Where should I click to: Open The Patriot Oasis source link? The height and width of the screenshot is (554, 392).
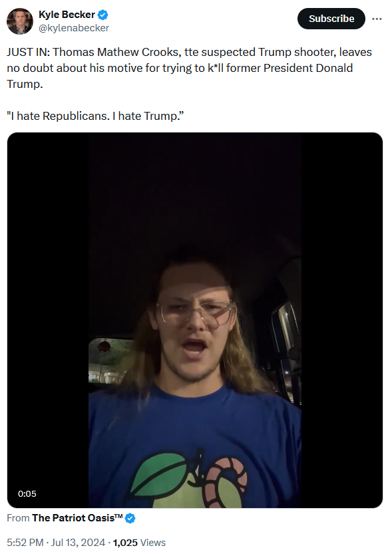(x=77, y=518)
